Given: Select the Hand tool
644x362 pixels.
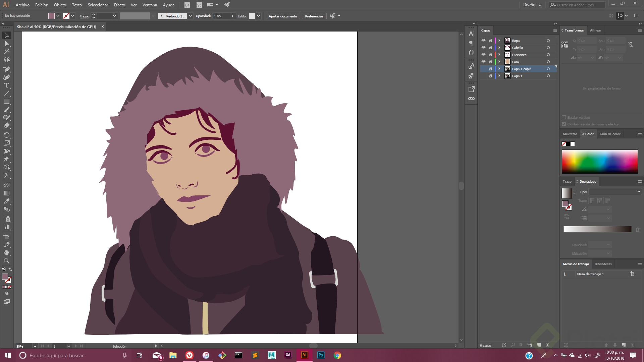Looking at the screenshot, I should (x=6, y=253).
